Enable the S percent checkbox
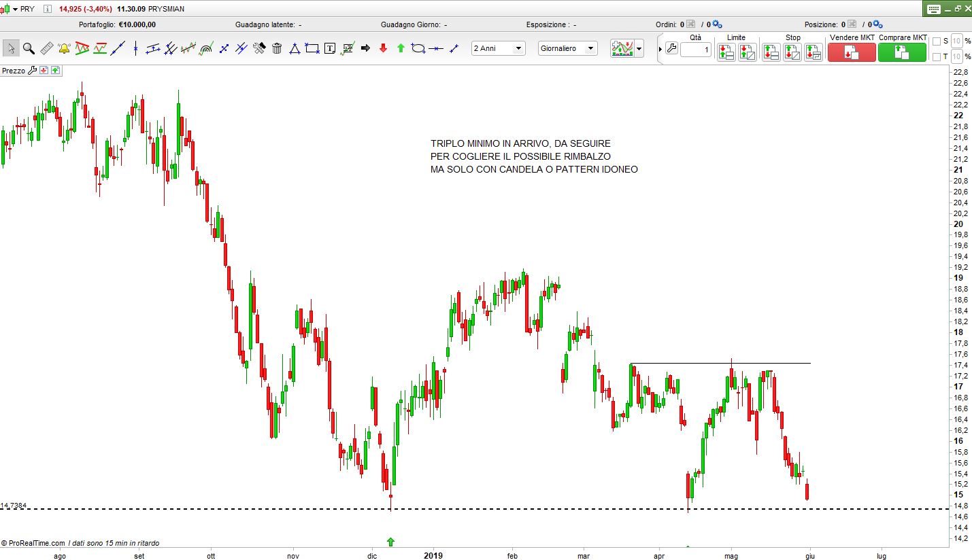The image size is (972, 560). pyautogui.click(x=937, y=41)
